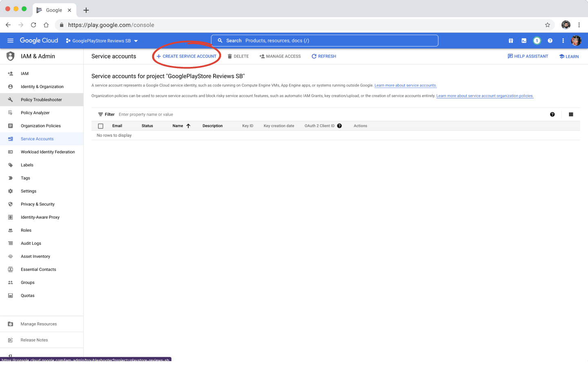Click service account organization policies link
This screenshot has width=588, height=366.
(485, 96)
